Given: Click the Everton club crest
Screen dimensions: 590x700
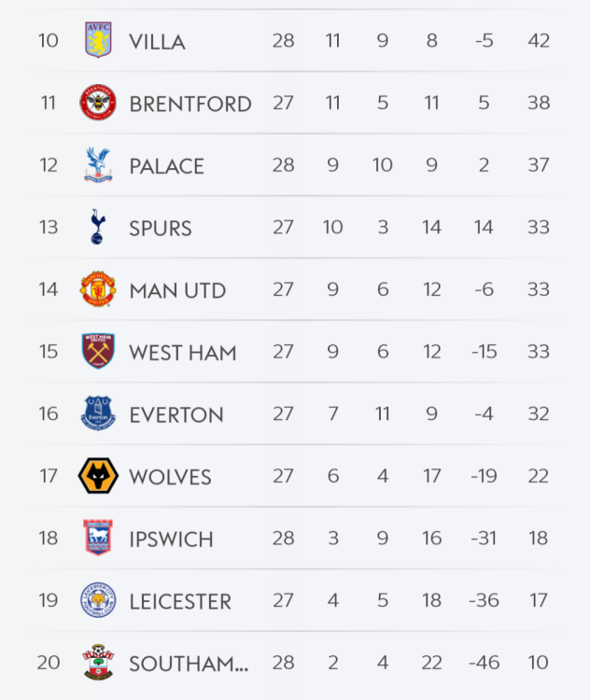Looking at the screenshot, I should (98, 413).
